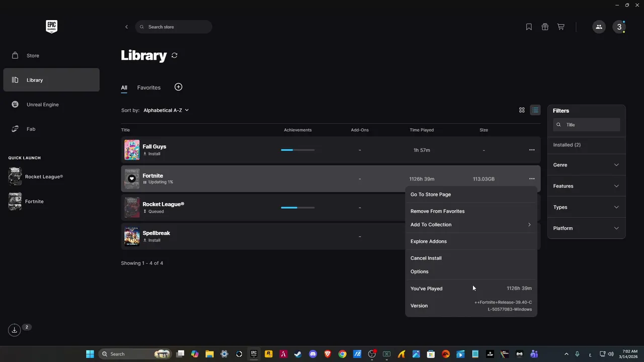
Task: Install Spellbreak via its Install link
Action: 152,240
